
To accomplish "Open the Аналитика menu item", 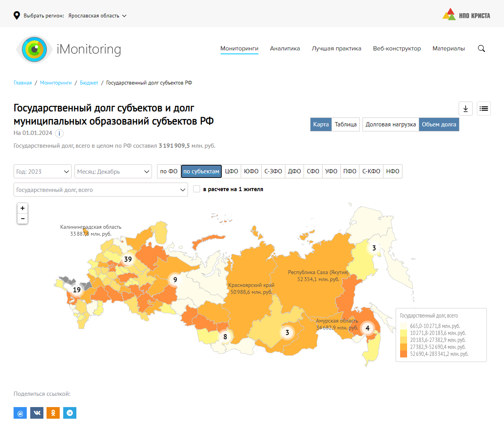I will pyautogui.click(x=285, y=48).
